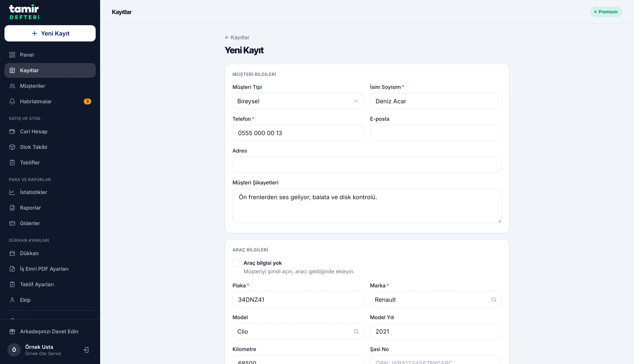Viewport: 634px width, 364px height.
Task: Click the logout icon next to Örnek Usta
Action: tap(86, 350)
